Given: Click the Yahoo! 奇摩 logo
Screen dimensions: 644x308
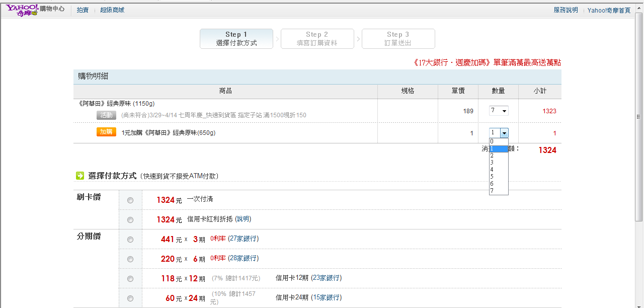Looking at the screenshot, I should (22, 10).
